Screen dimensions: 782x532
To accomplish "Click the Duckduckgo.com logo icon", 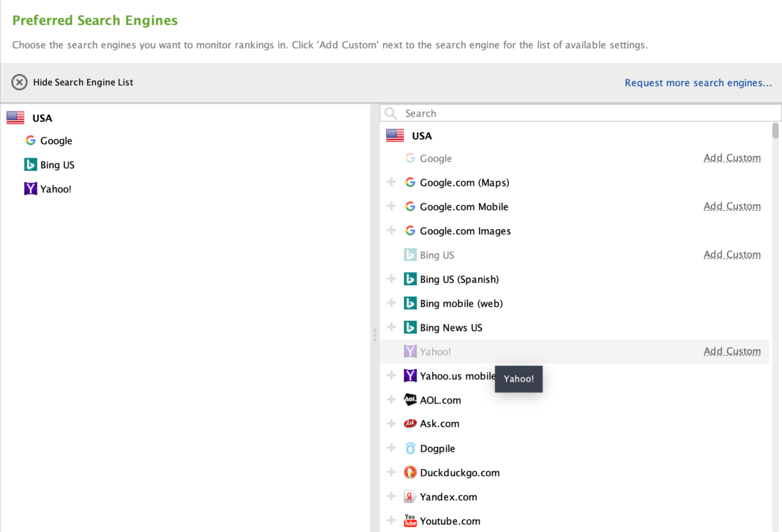I will tap(410, 472).
